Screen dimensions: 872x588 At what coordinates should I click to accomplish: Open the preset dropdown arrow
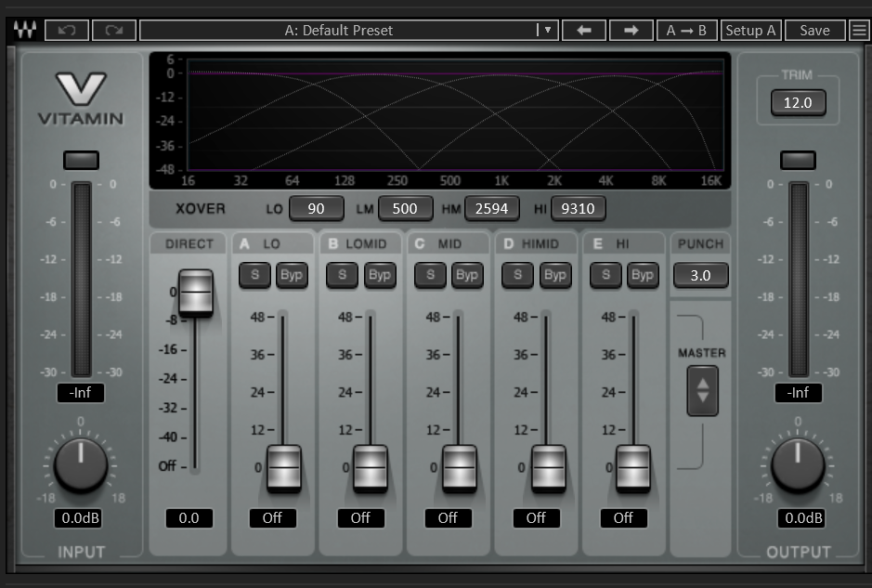tap(548, 30)
